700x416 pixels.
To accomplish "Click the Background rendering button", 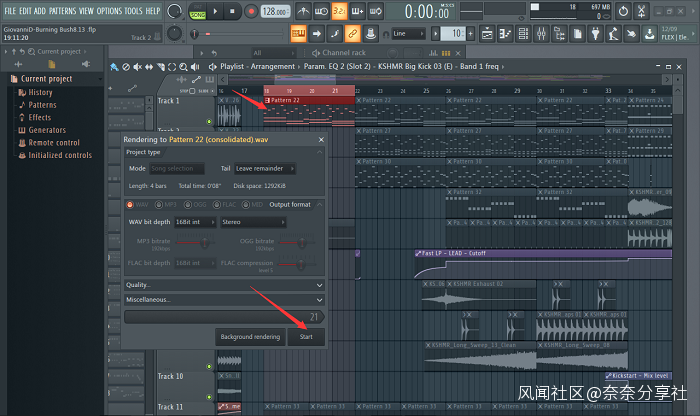I will click(250, 337).
